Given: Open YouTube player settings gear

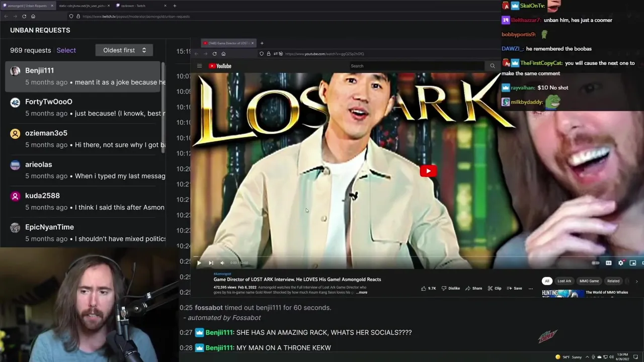Looking at the screenshot, I should [621, 263].
